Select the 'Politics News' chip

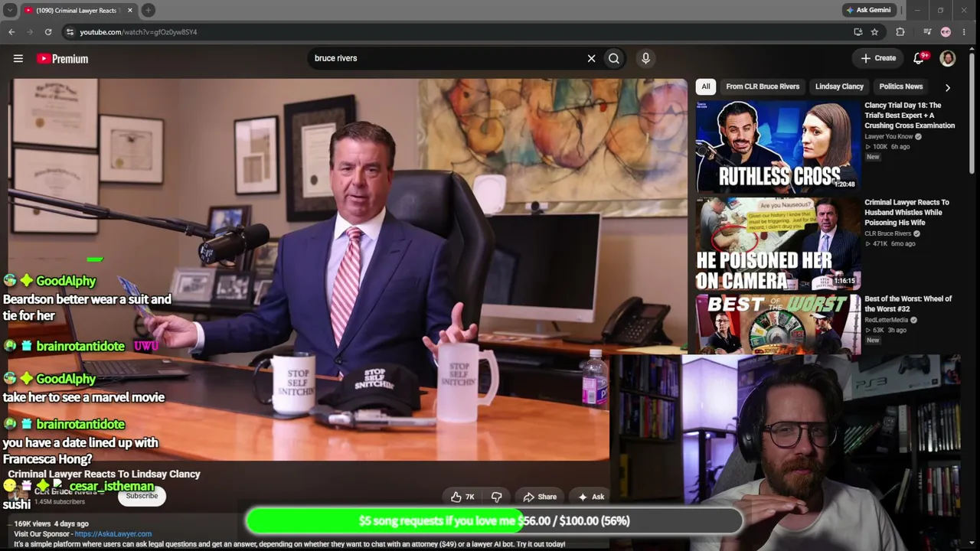(901, 86)
